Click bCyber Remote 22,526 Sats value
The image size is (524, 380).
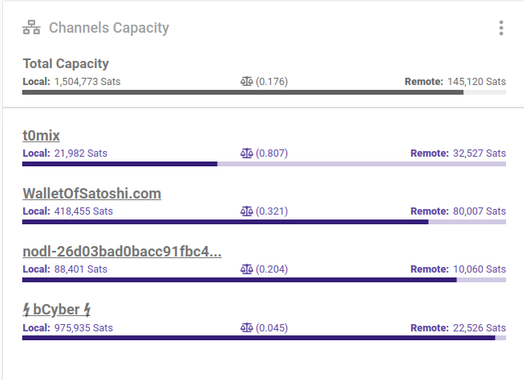pyautogui.click(x=479, y=328)
